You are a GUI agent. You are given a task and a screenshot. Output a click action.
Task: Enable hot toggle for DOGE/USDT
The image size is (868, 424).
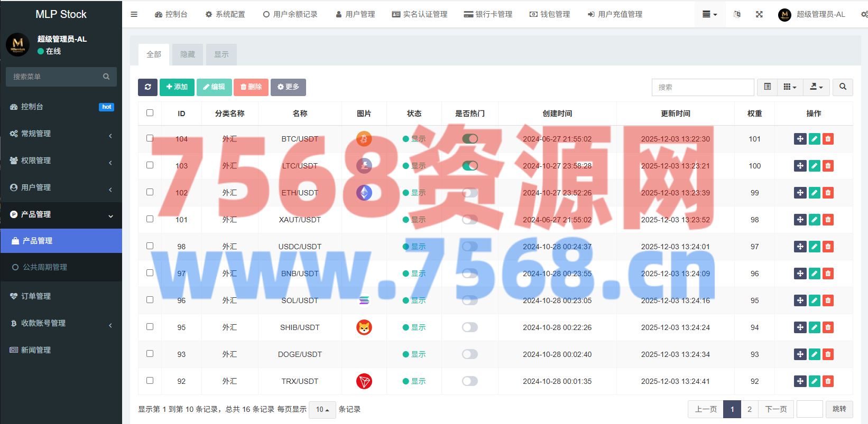tap(469, 354)
